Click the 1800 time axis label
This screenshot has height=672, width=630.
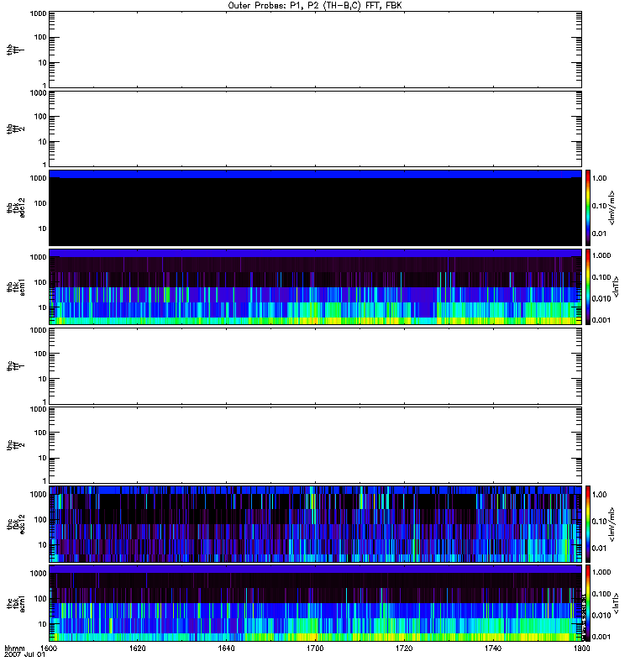click(580, 649)
